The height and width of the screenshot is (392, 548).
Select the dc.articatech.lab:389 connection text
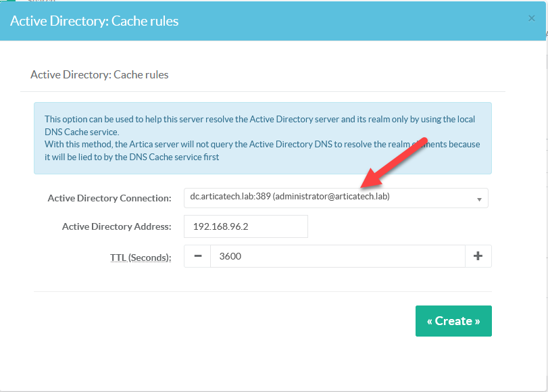[231, 197]
